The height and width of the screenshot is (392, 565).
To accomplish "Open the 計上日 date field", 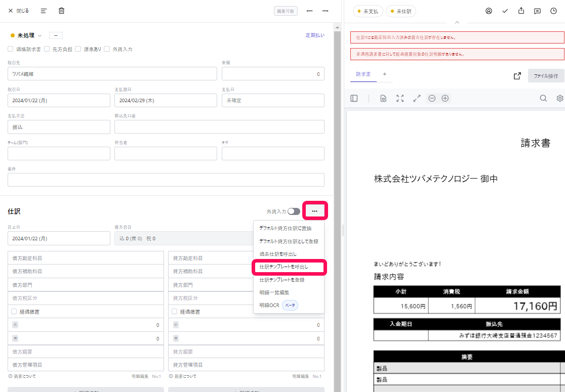I will click(x=59, y=238).
